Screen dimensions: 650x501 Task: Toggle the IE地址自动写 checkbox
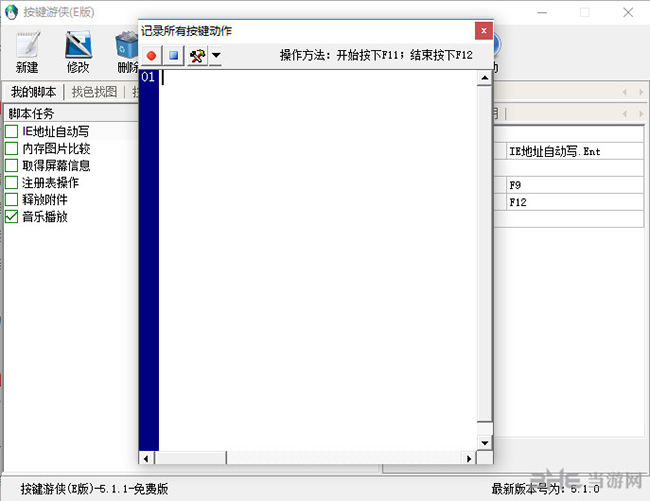point(11,131)
